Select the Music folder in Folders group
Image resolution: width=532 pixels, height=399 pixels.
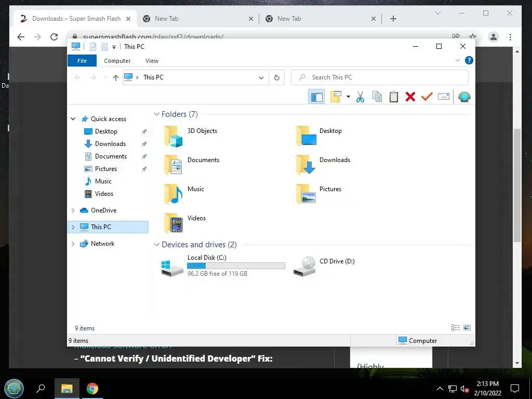pyautogui.click(x=184, y=194)
